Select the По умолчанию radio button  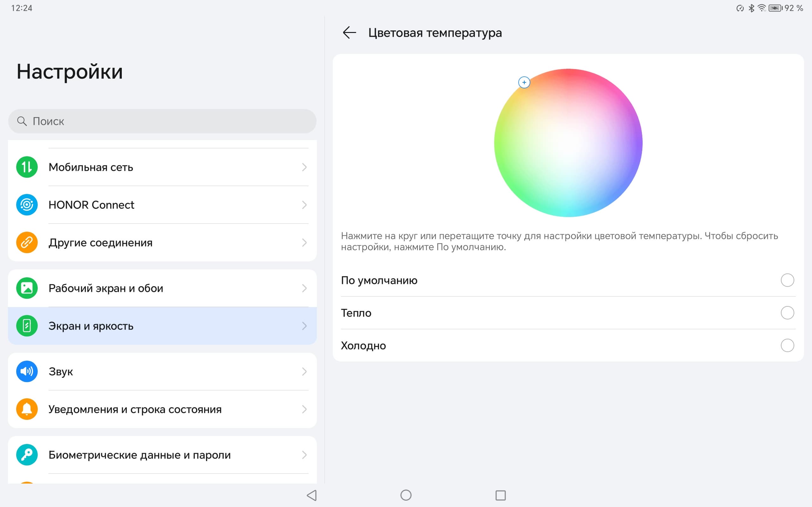click(x=787, y=280)
